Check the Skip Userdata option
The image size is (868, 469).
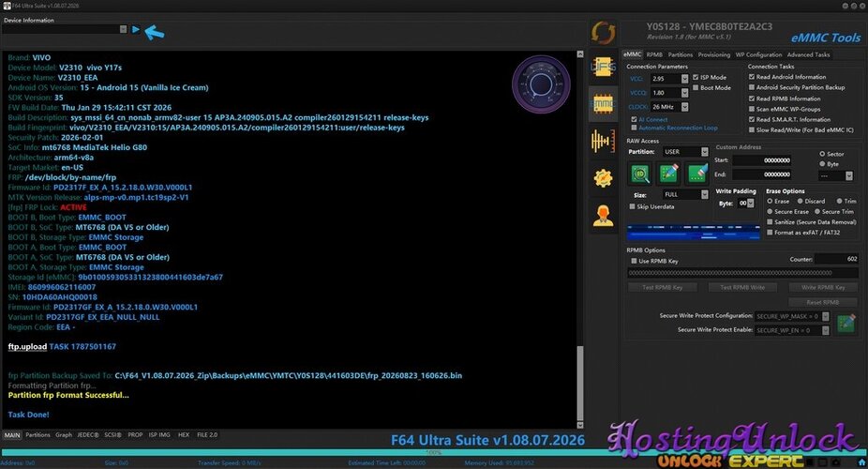(x=632, y=206)
